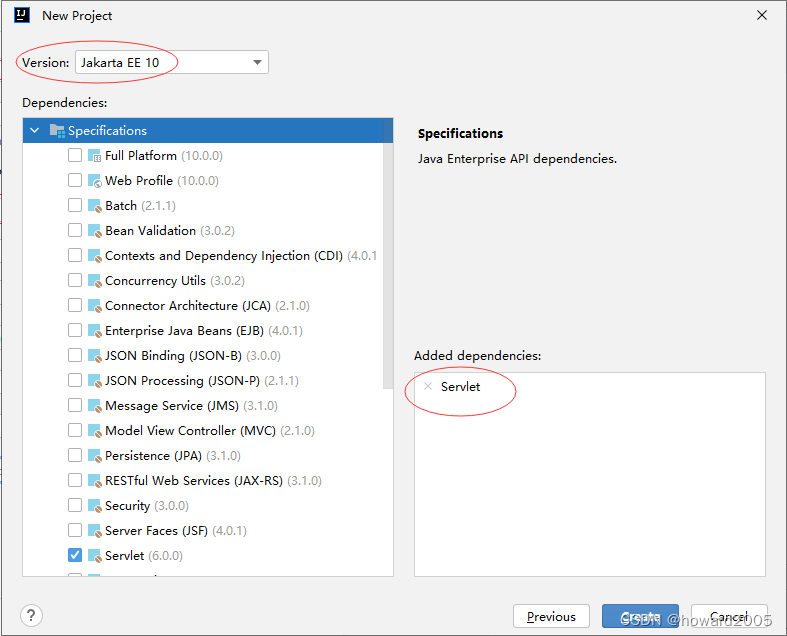The image size is (787, 636).
Task: Collapse the Specifications tree node
Action: [35, 131]
